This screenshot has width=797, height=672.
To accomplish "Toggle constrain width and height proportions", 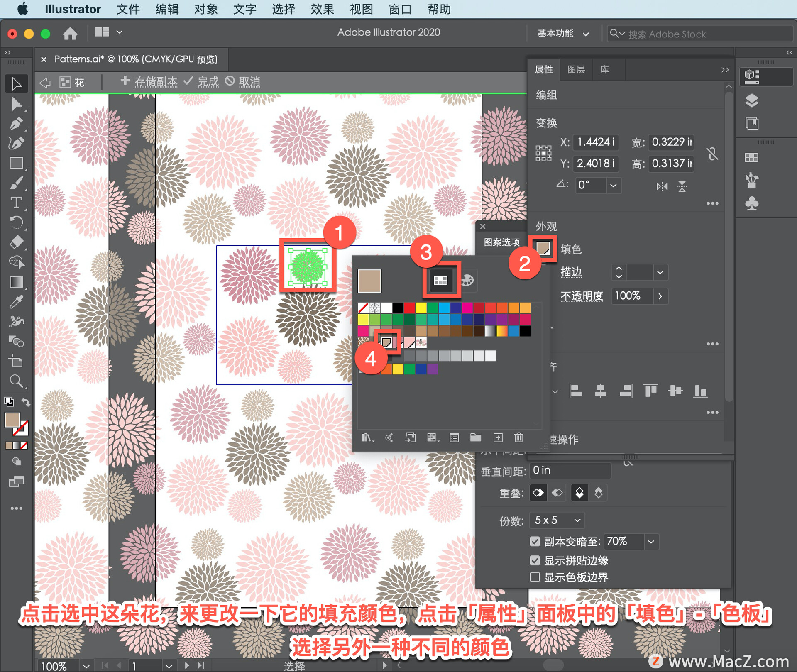I will pyautogui.click(x=712, y=154).
